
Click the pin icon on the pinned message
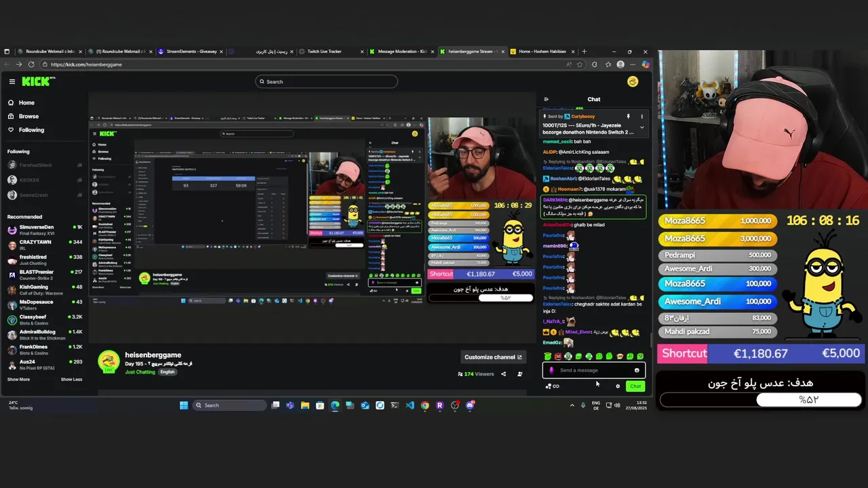pos(628,117)
